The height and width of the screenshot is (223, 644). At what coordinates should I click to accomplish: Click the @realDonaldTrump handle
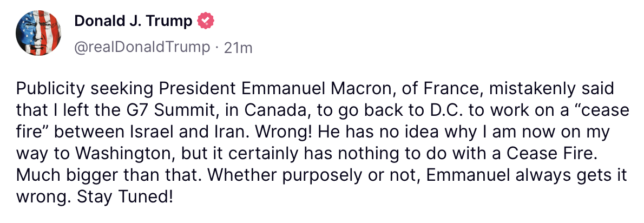click(x=142, y=48)
